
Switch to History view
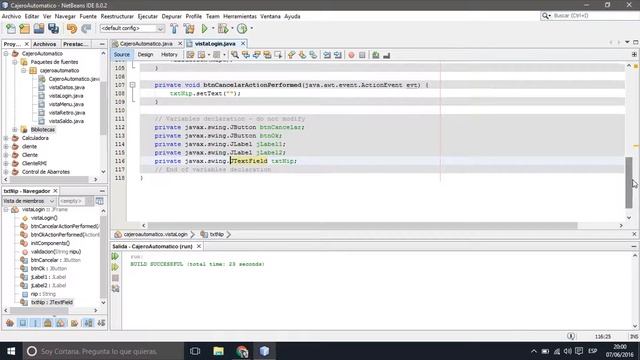coord(169,55)
